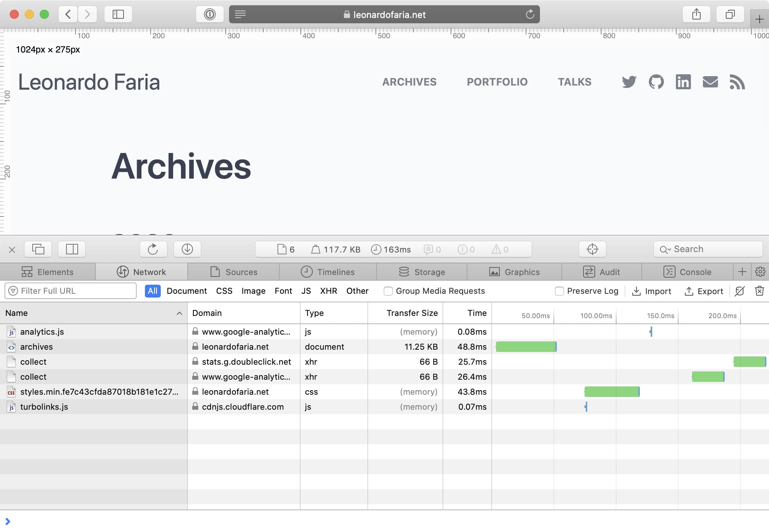The width and height of the screenshot is (769, 532).
Task: Select the archives document row
Action: pyautogui.click(x=384, y=347)
